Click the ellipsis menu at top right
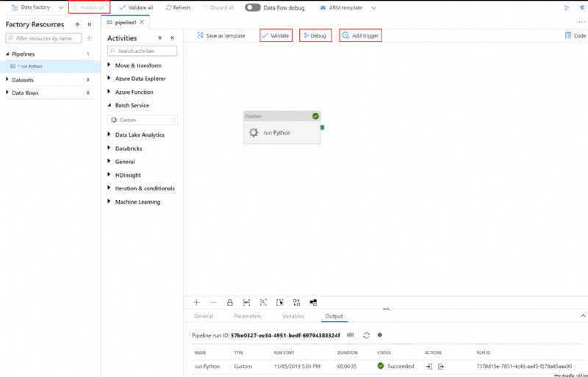This screenshot has width=588, height=377. pyautogui.click(x=581, y=23)
